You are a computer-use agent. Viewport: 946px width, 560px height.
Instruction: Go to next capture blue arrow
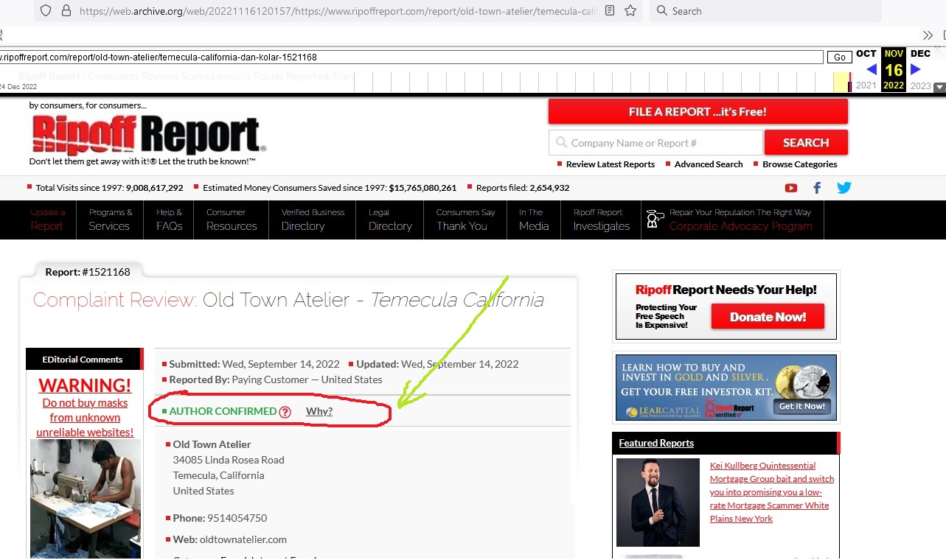916,69
